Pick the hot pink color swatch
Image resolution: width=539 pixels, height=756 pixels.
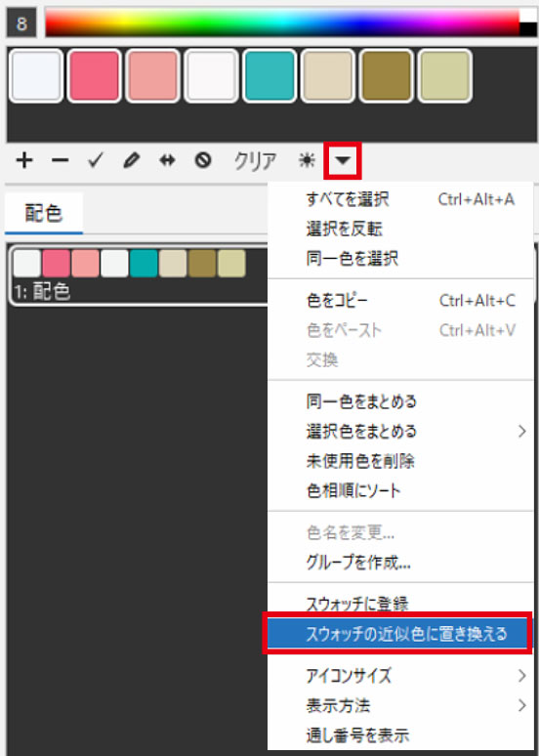pyautogui.click(x=94, y=75)
